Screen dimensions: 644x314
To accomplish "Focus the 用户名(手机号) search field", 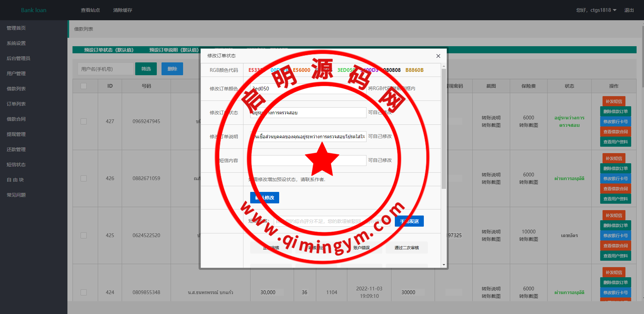I will click(105, 69).
